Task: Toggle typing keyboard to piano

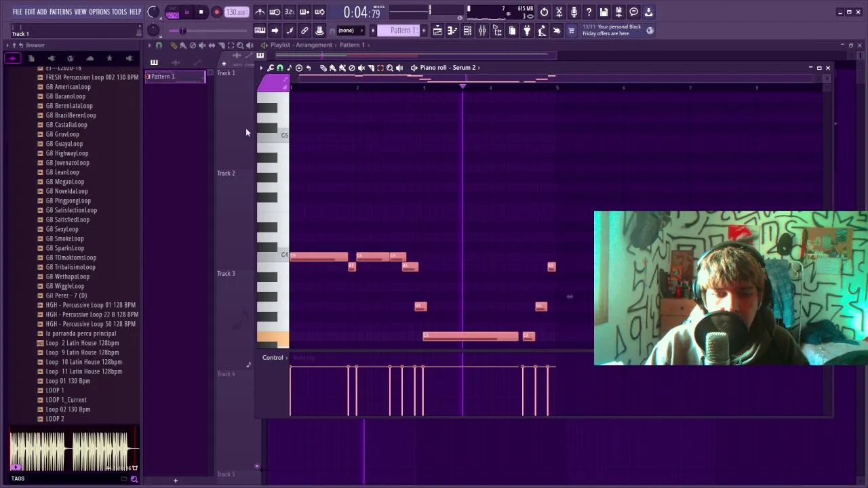Action: (x=260, y=30)
